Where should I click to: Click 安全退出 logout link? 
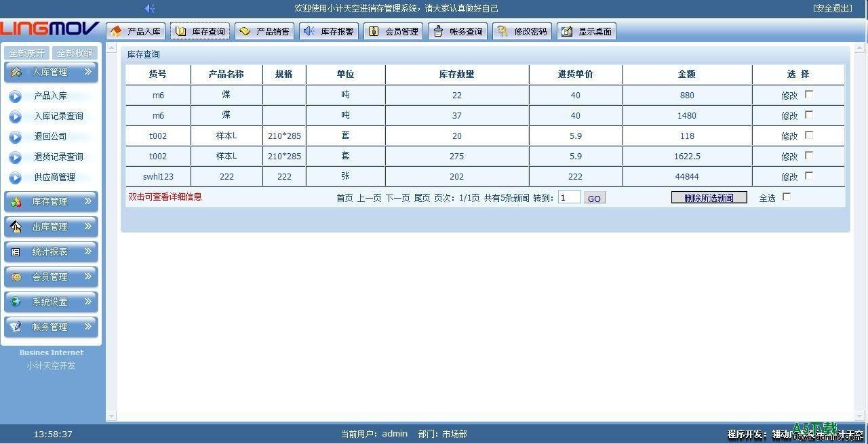[832, 8]
